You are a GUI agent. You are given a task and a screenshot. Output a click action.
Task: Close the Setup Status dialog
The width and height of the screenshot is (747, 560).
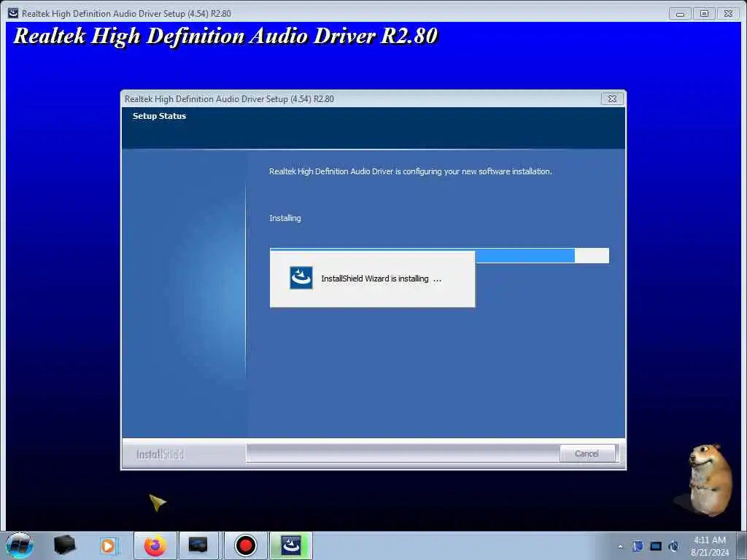(612, 98)
